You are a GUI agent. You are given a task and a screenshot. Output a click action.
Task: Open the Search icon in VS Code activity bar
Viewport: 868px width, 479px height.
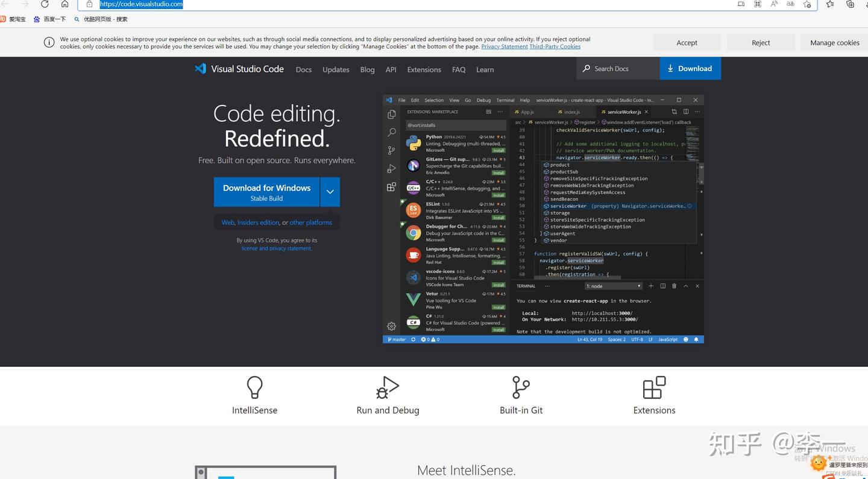(x=391, y=132)
